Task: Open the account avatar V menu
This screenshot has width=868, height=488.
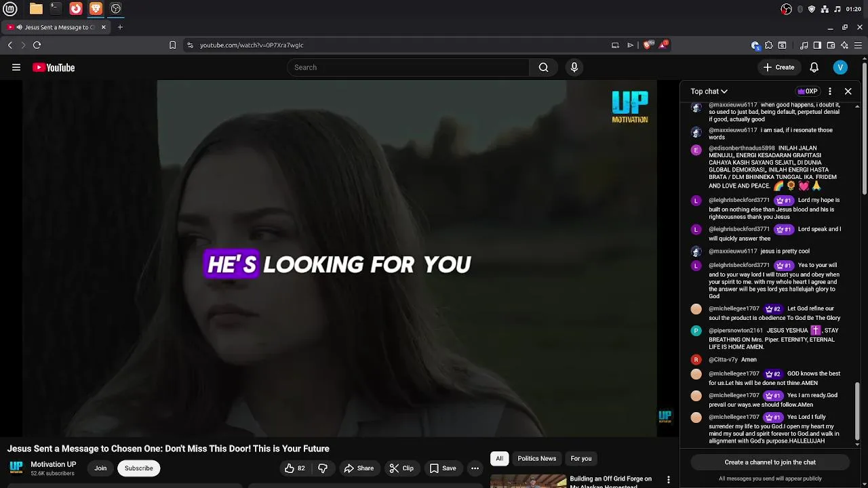Action: (840, 67)
